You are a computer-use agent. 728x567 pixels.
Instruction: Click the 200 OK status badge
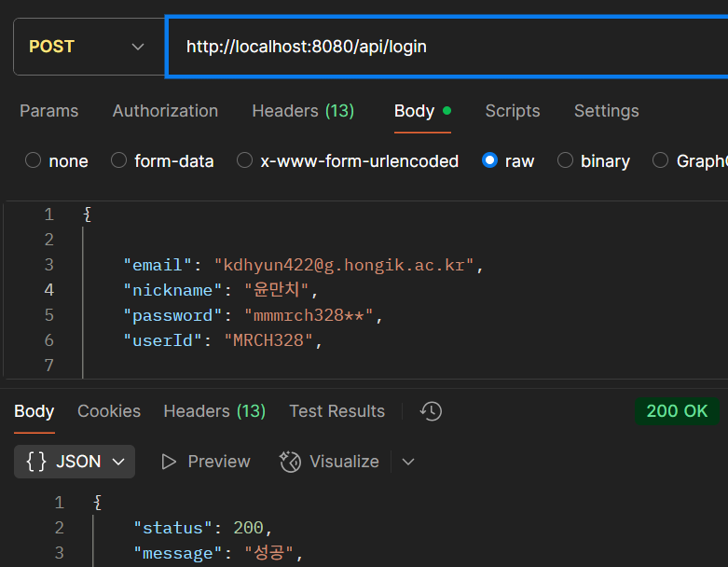[x=677, y=411]
